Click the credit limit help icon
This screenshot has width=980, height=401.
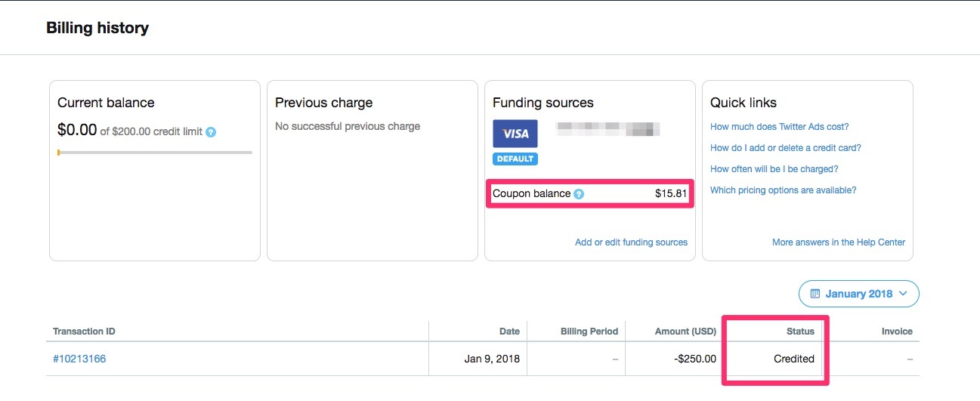coord(211,131)
